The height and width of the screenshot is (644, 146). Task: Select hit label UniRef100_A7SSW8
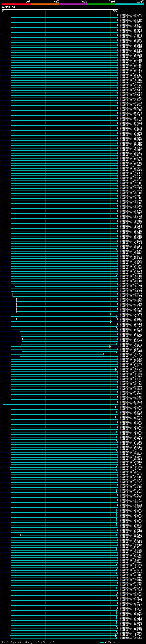click(x=131, y=361)
